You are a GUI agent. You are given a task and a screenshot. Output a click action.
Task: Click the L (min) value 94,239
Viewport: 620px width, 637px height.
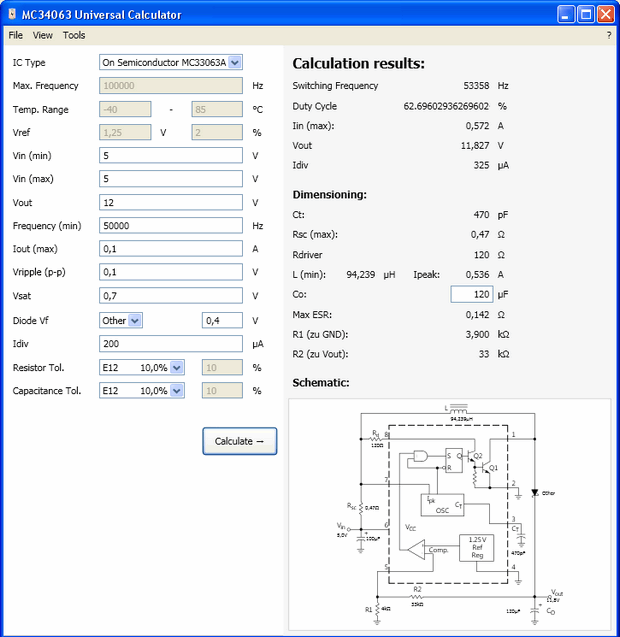[360, 275]
